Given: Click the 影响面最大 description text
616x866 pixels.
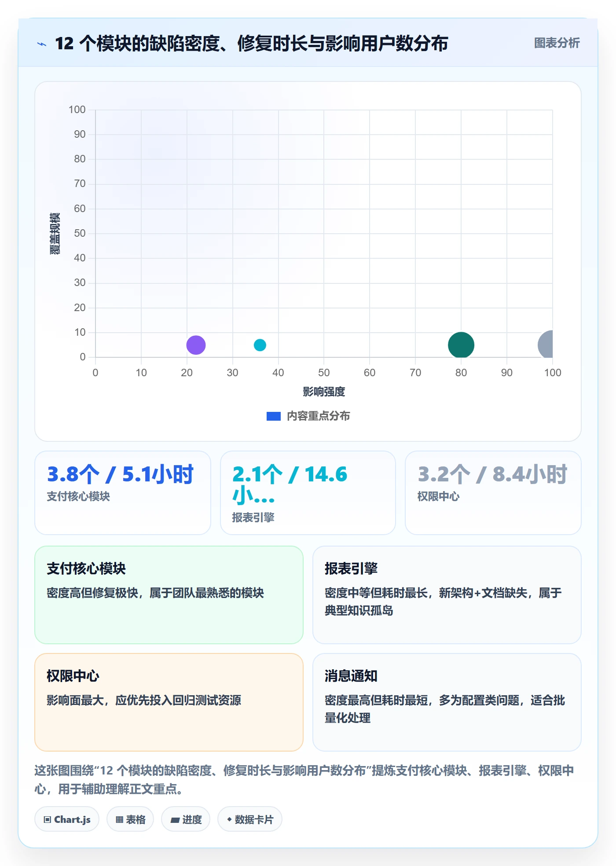Looking at the screenshot, I should [144, 700].
